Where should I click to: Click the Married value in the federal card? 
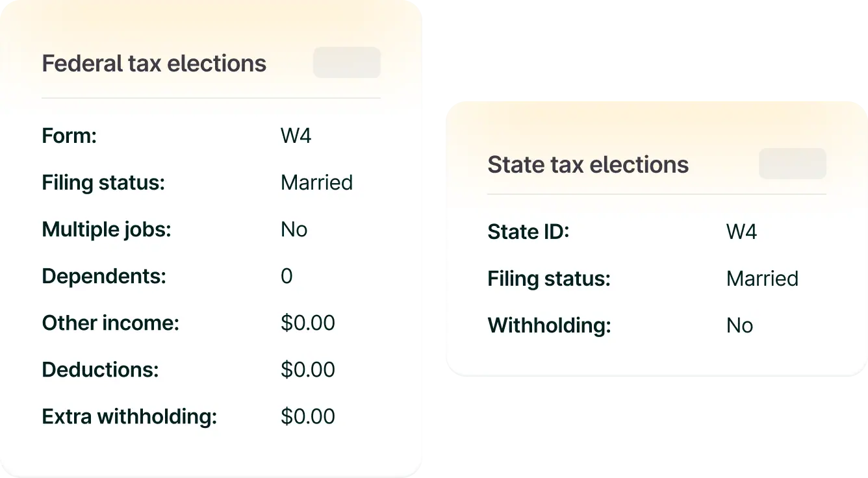click(x=316, y=183)
